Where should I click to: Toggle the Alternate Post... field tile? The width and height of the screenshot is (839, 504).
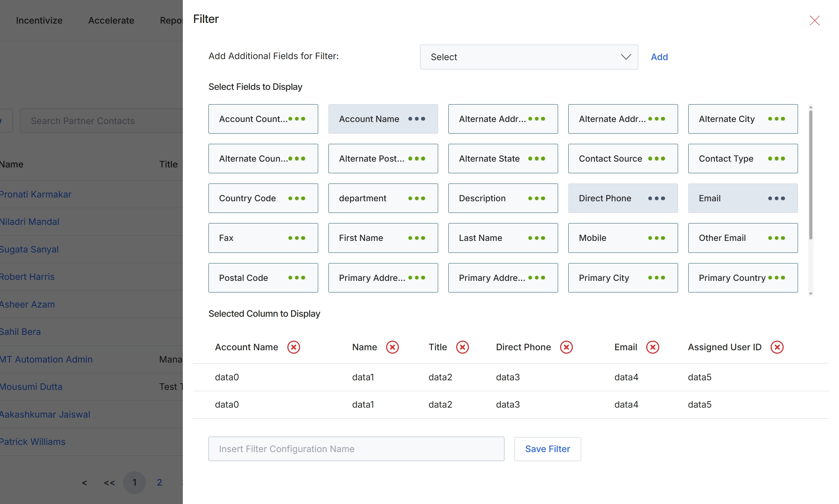[383, 159]
